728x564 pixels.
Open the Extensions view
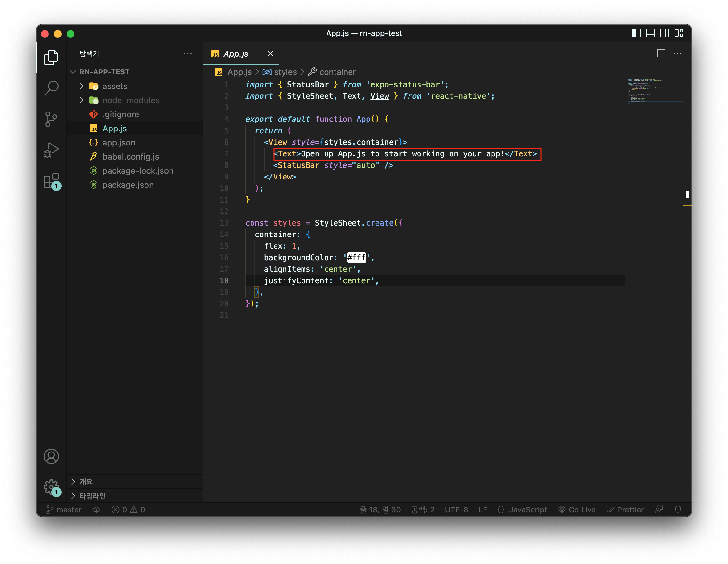click(51, 181)
